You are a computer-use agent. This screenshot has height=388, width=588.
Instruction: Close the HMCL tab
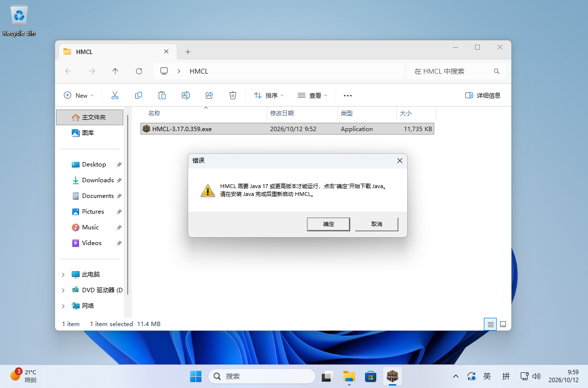(x=166, y=52)
